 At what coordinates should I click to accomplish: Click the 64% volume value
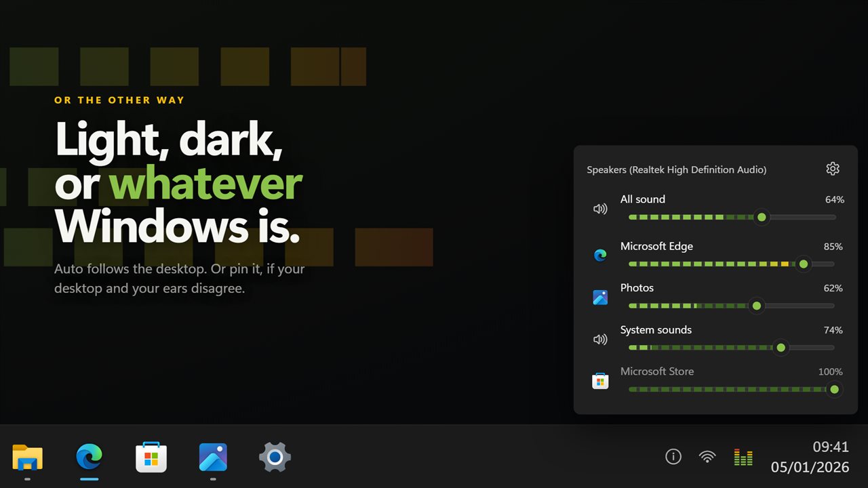pos(835,199)
